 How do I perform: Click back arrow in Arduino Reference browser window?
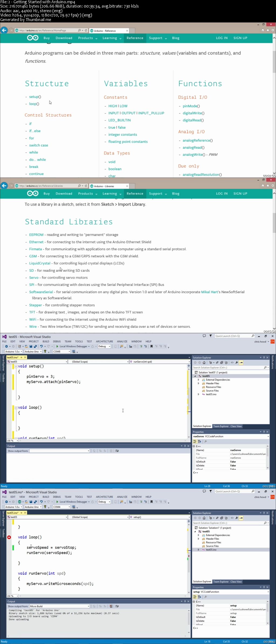coord(4,30)
